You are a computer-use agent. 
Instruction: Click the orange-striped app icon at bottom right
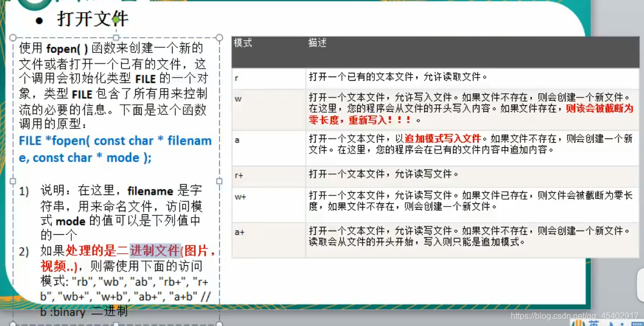click(x=578, y=323)
